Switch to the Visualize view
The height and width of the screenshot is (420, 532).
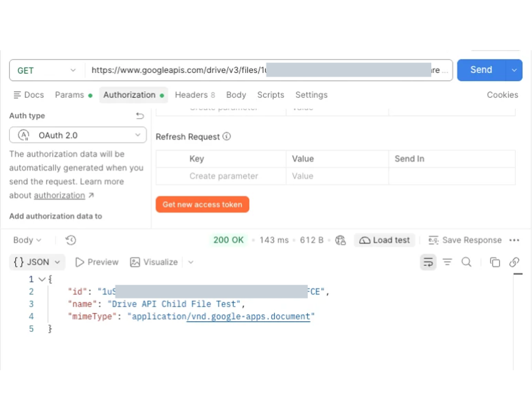pos(154,262)
